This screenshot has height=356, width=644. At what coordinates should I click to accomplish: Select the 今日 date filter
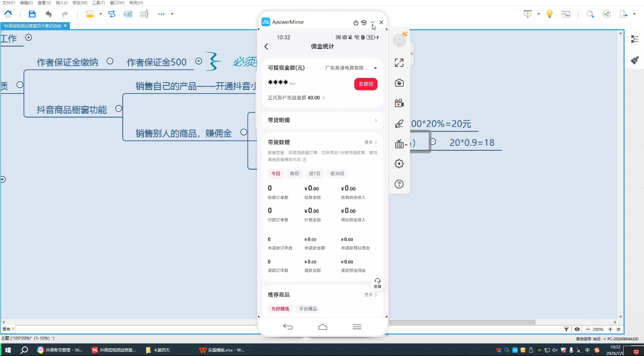[276, 174]
